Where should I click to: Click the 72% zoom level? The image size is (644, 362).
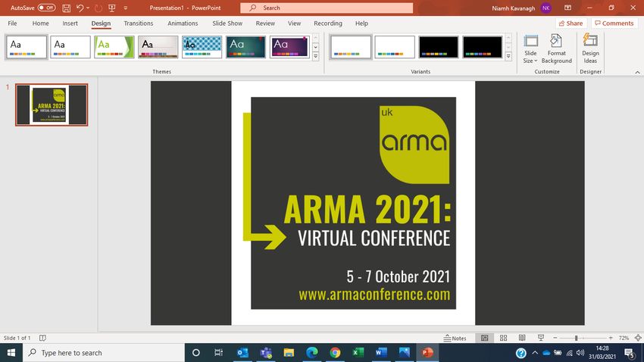pyautogui.click(x=624, y=338)
